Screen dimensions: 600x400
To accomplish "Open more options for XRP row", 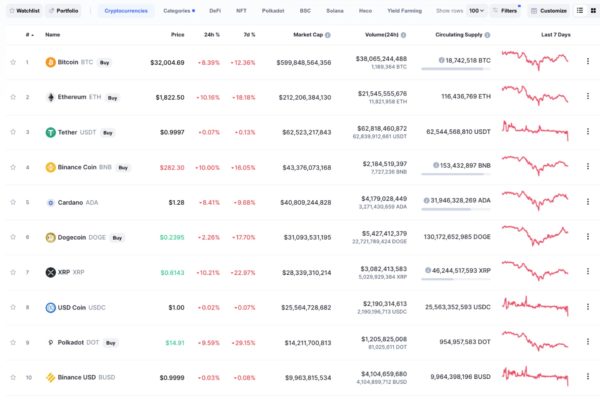I will point(588,271).
